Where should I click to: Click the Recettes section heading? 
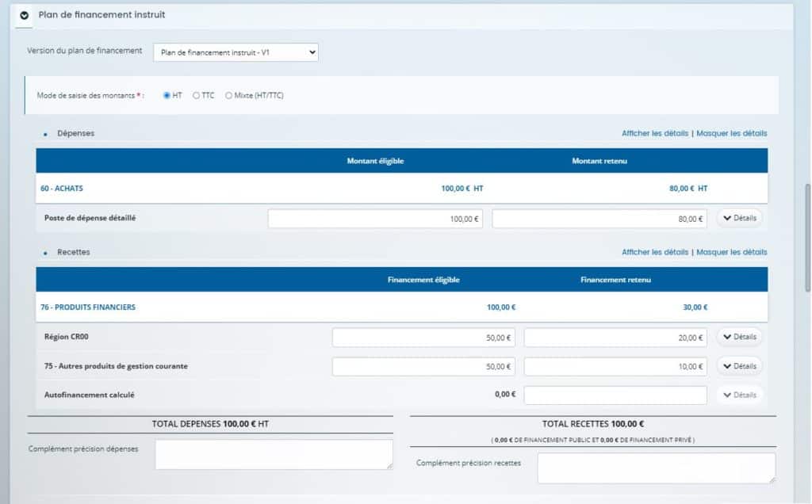74,252
